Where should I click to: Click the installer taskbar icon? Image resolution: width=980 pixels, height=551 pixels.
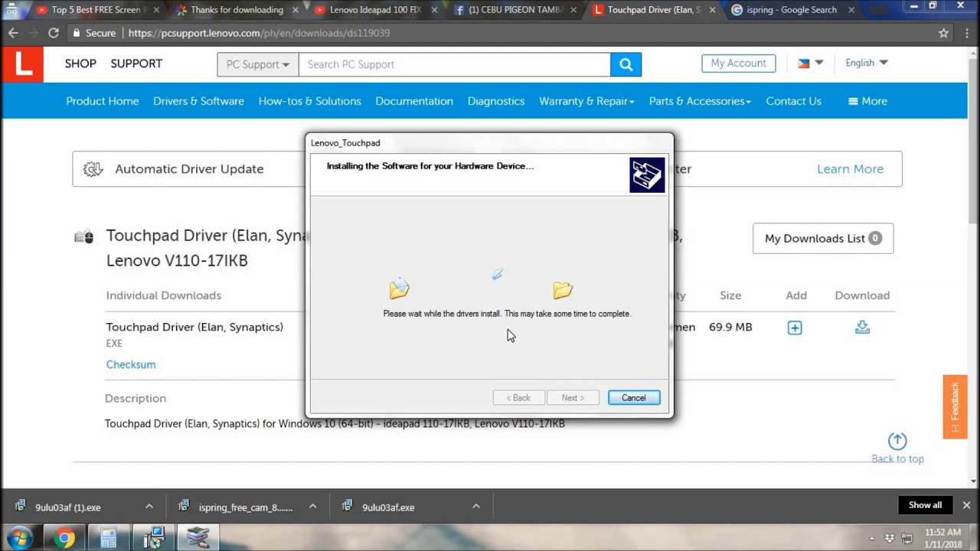click(x=153, y=538)
